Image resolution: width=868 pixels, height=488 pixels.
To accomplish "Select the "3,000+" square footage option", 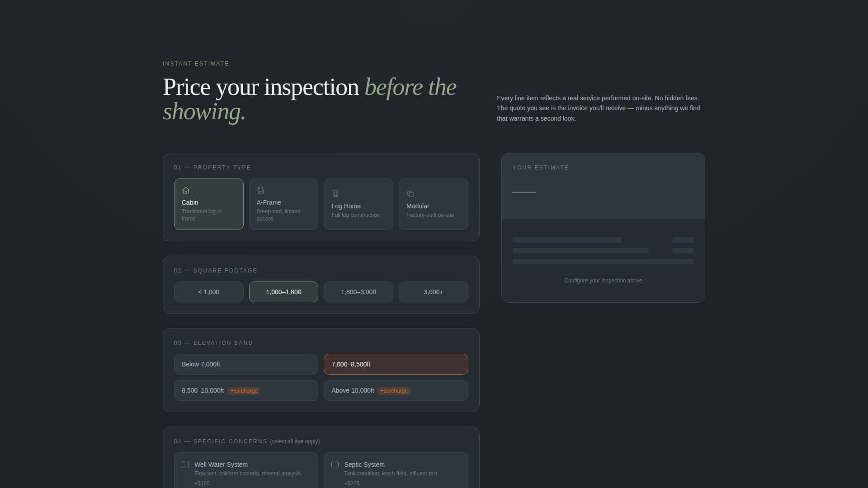I will point(433,292).
